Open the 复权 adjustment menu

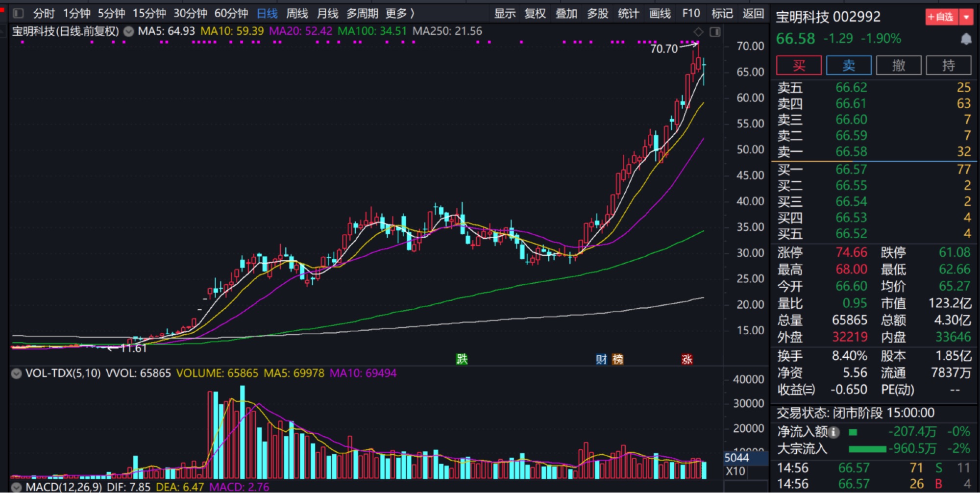click(x=535, y=13)
